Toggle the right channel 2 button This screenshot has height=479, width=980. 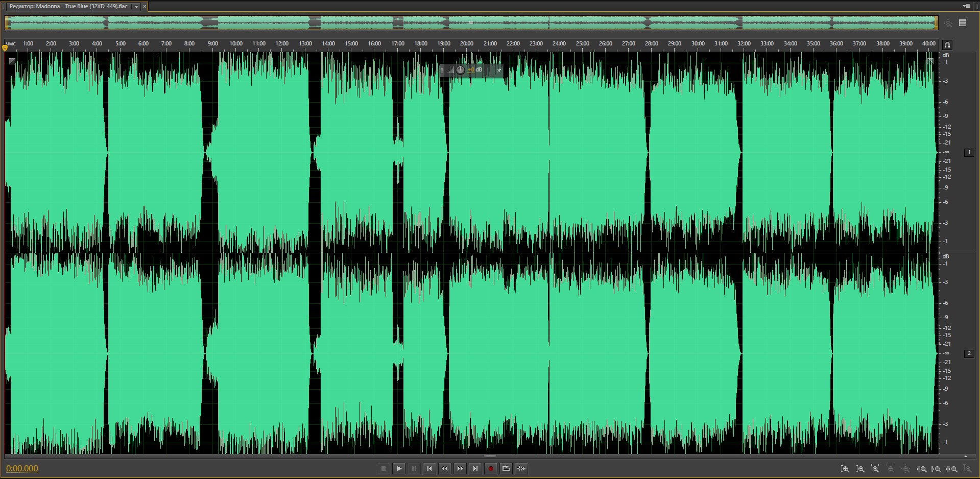969,353
